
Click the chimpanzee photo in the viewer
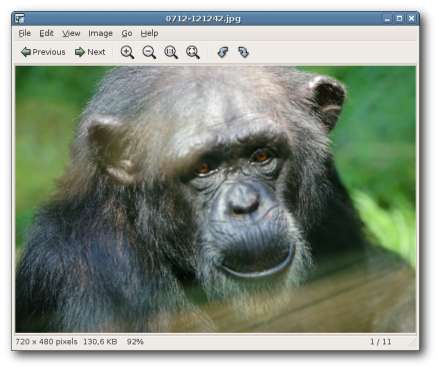pyautogui.click(x=215, y=199)
